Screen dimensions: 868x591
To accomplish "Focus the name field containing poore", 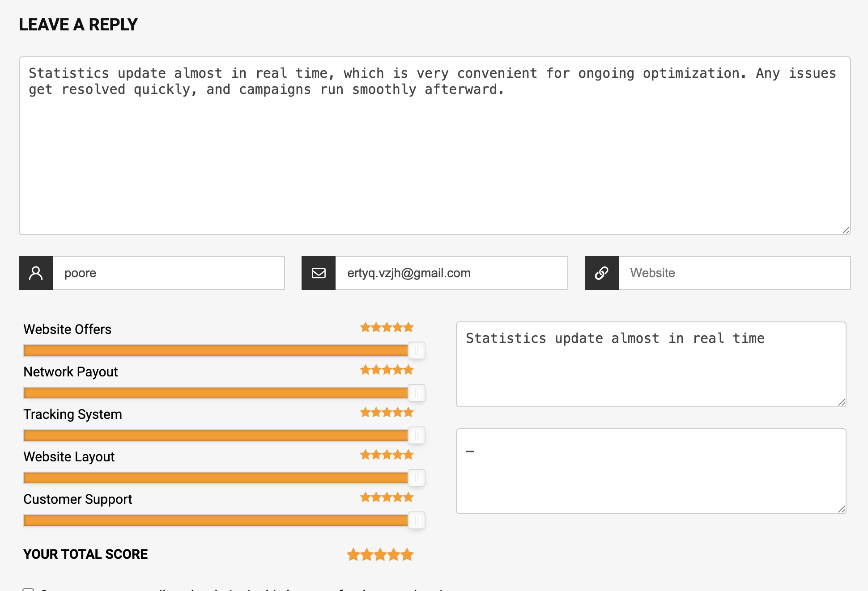I will click(x=168, y=273).
